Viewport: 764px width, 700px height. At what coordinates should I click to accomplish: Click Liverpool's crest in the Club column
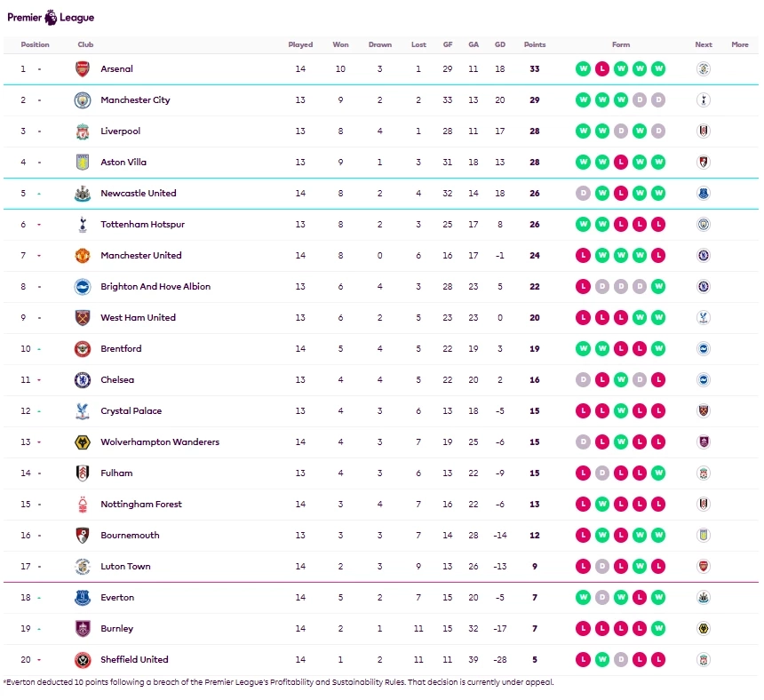click(82, 131)
